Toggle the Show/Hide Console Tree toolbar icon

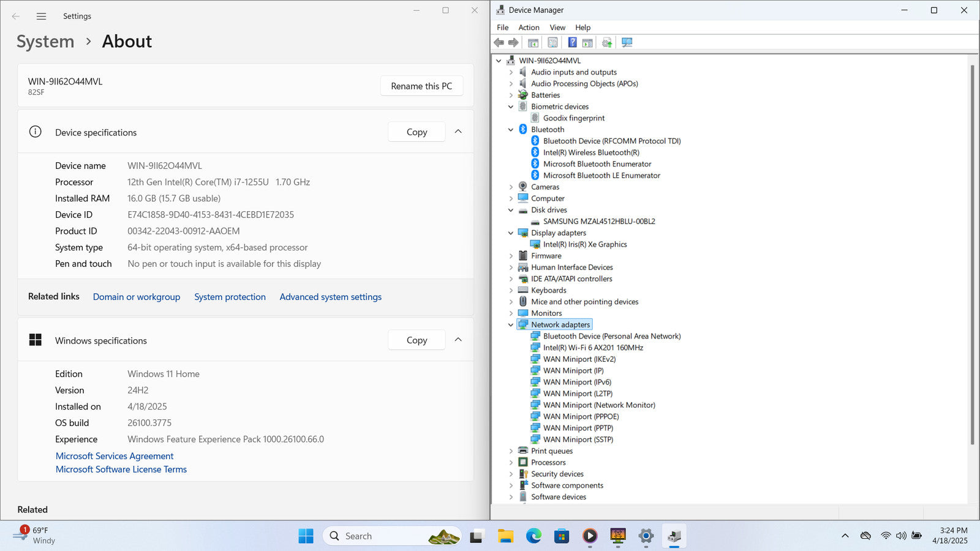coord(533,42)
